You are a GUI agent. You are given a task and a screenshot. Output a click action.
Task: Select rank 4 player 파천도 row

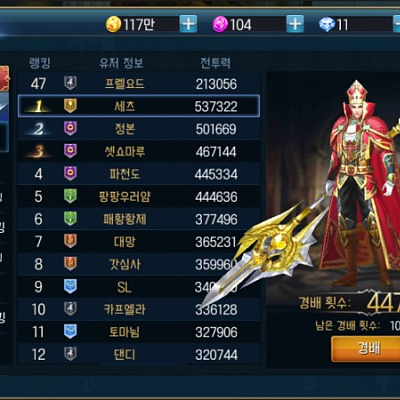[x=139, y=174]
